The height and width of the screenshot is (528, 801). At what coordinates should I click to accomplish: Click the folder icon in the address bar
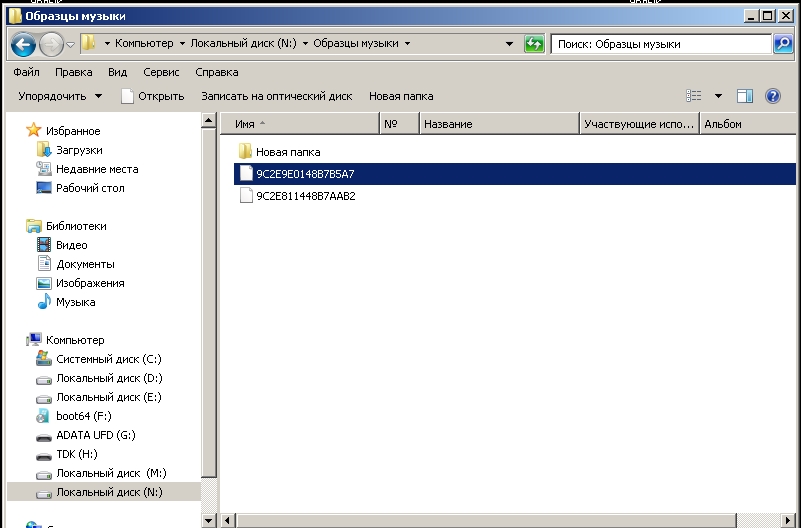pyautogui.click(x=89, y=43)
